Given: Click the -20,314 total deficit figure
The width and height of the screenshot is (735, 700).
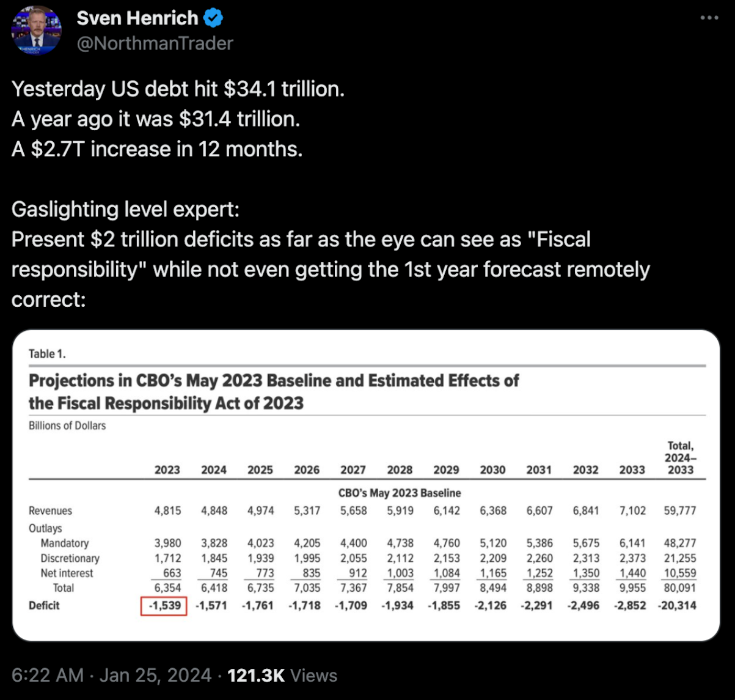Looking at the screenshot, I should 677,606.
